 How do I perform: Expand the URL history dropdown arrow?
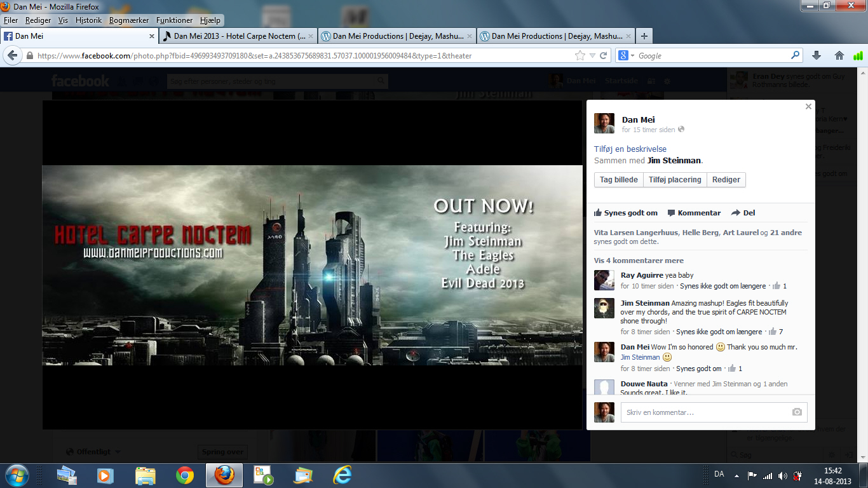(x=592, y=56)
